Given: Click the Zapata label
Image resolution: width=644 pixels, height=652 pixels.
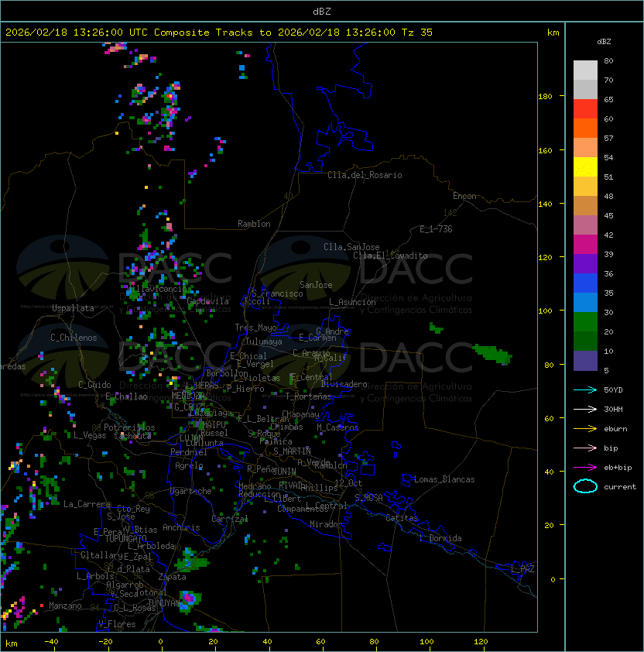Looking at the screenshot, I should coord(172,577).
